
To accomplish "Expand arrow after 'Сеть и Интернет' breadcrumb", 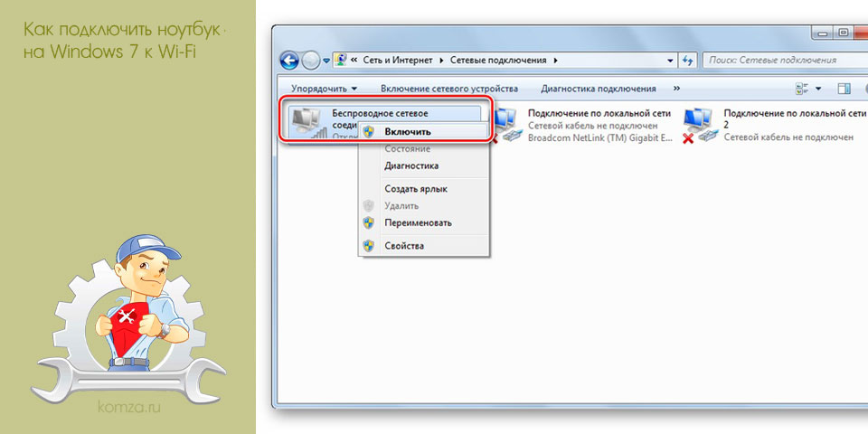I will click(442, 60).
